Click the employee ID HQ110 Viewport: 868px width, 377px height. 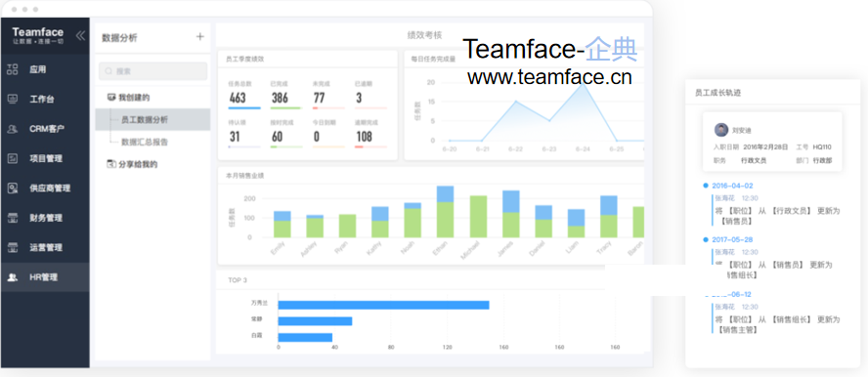click(x=822, y=147)
